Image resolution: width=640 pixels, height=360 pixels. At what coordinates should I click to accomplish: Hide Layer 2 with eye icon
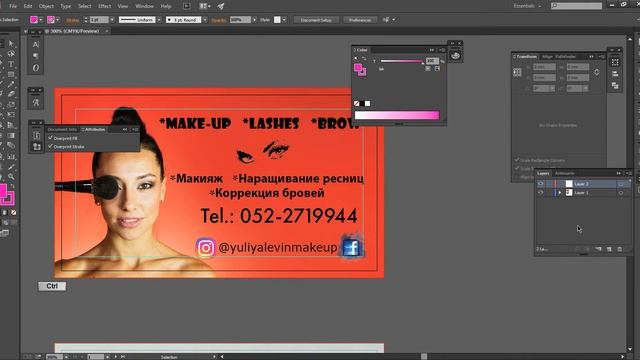click(541, 184)
